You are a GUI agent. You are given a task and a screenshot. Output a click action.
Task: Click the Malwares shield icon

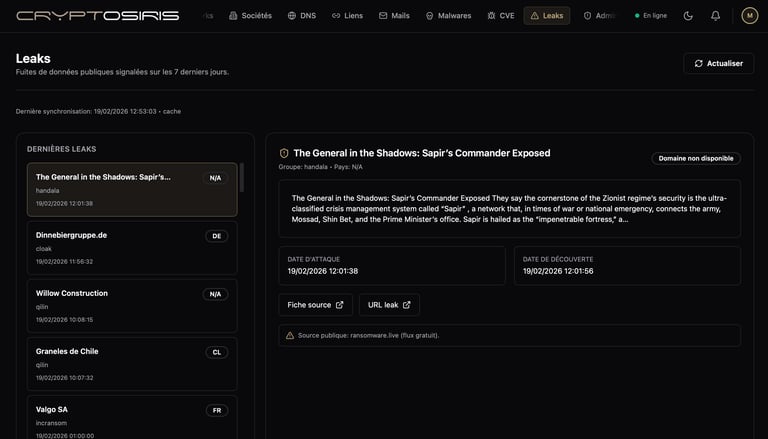[430, 16]
